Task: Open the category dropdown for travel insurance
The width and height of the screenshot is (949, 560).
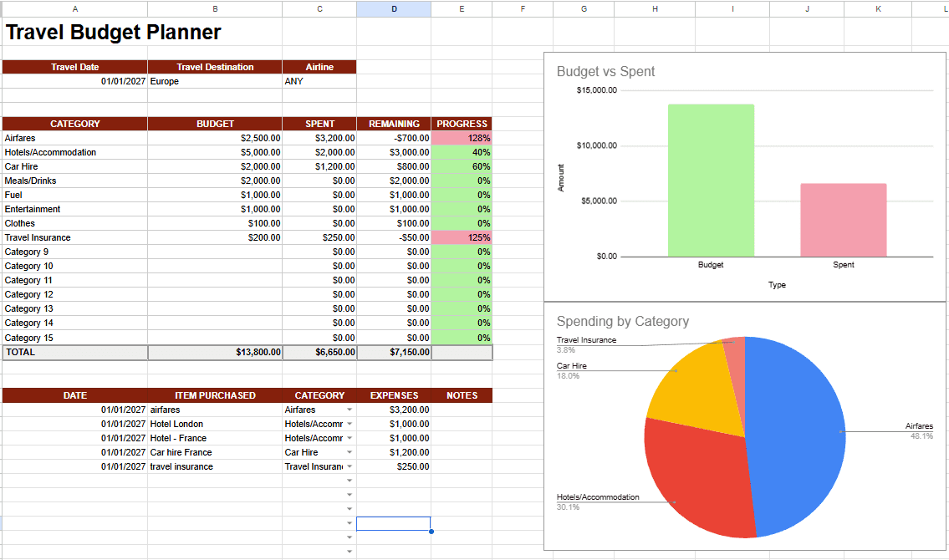Action: [x=349, y=466]
